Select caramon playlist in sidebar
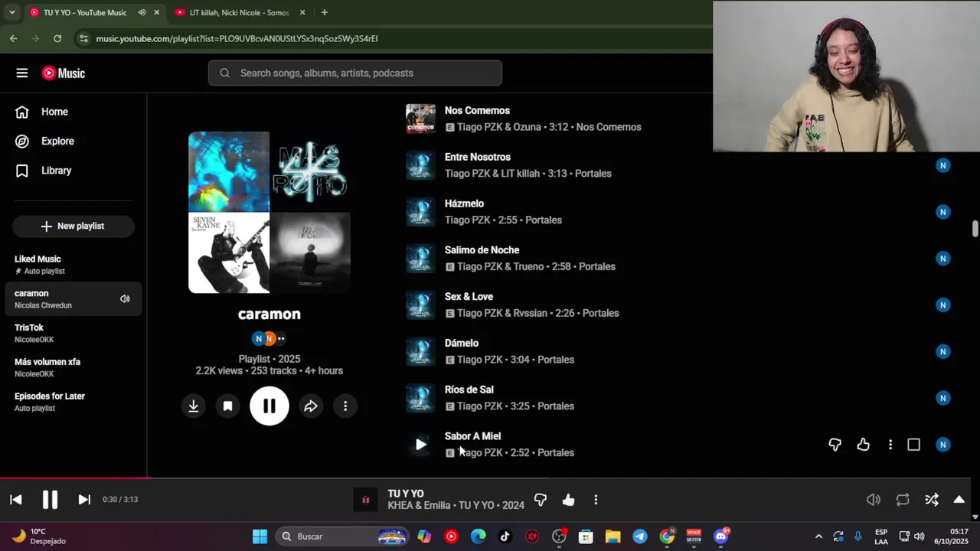 click(x=73, y=298)
